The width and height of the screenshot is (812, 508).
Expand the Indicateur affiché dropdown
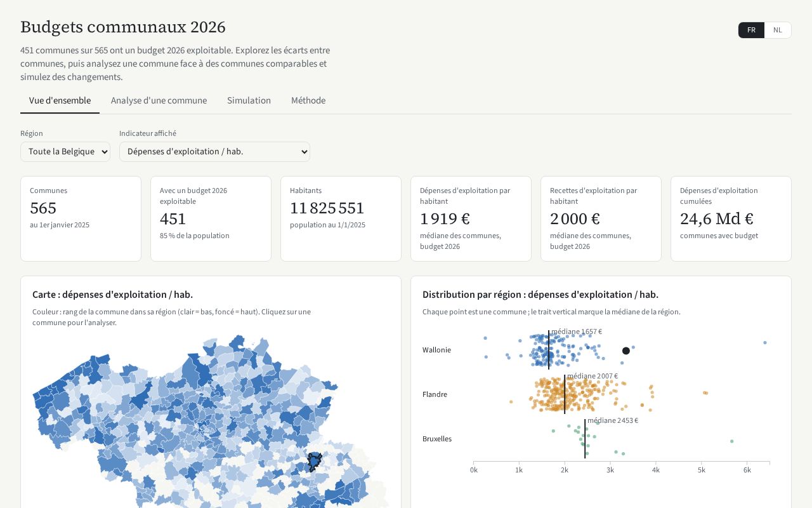tap(214, 152)
